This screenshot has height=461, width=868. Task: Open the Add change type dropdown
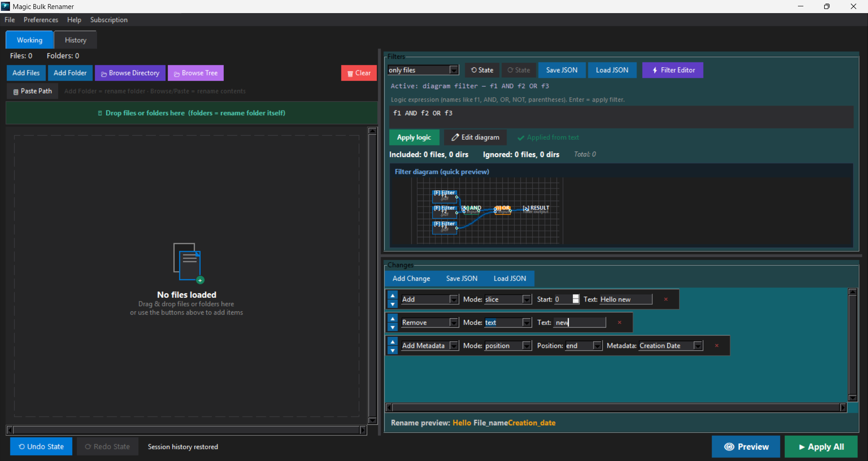pyautogui.click(x=454, y=299)
